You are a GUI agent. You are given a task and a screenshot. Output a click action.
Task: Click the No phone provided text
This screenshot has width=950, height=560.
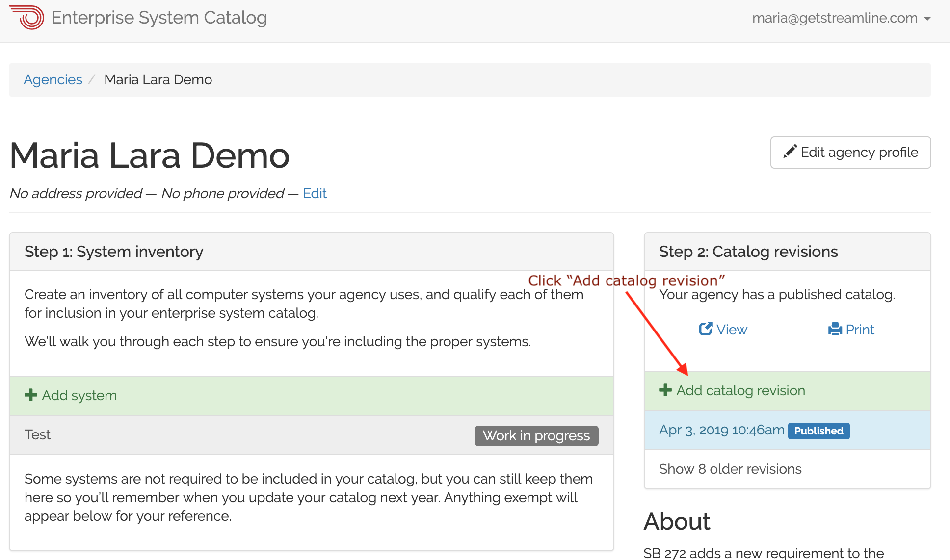[x=223, y=193]
